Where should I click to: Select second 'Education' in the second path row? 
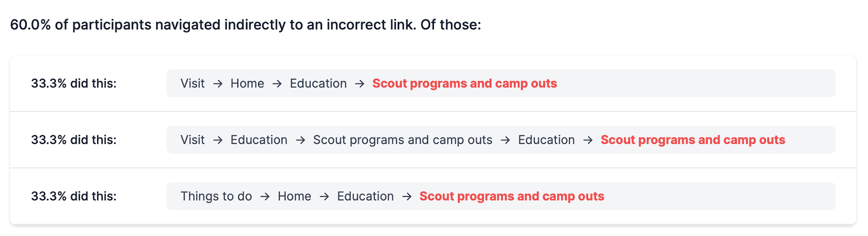546,140
